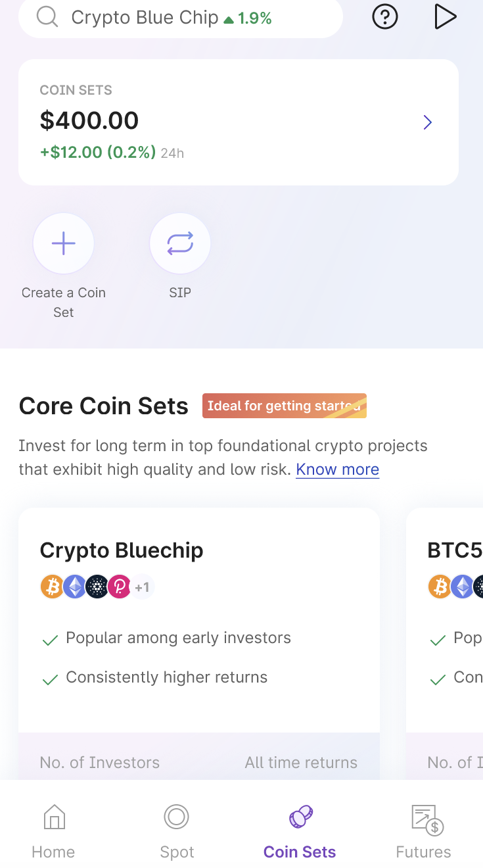483x868 pixels.
Task: Open the partially visible BTC5 card
Action: [453, 550]
